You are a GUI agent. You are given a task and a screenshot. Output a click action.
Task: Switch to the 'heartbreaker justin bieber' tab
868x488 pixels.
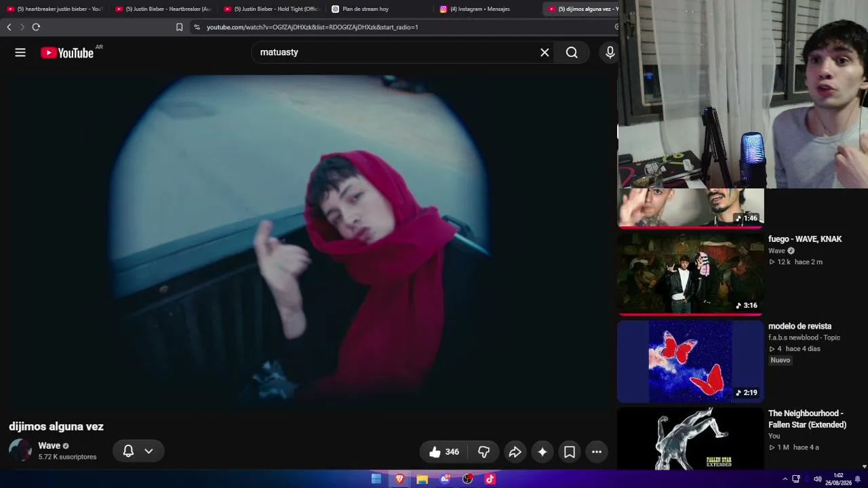click(x=54, y=9)
